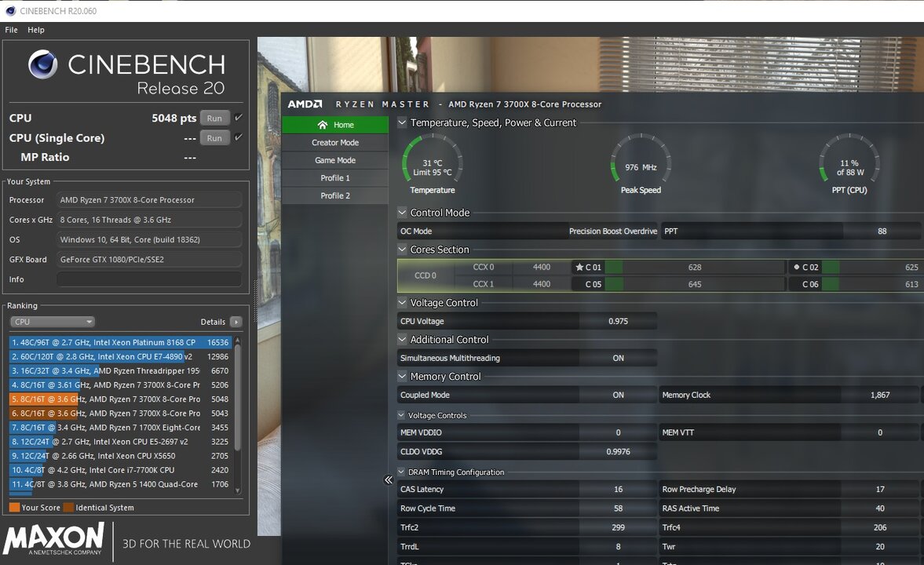Click the star icon next to core C 01
Screen dimensions: 924x565
click(x=579, y=267)
